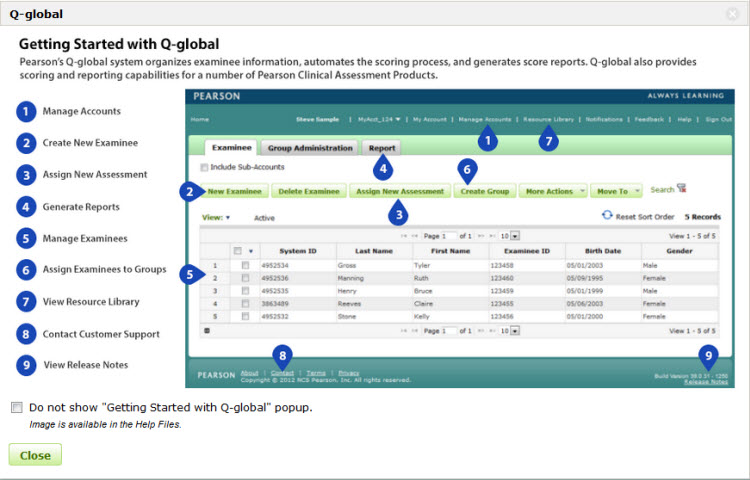This screenshot has height=480, width=750.
Task: Click the bottom pager next-page icon
Action: 481,331
